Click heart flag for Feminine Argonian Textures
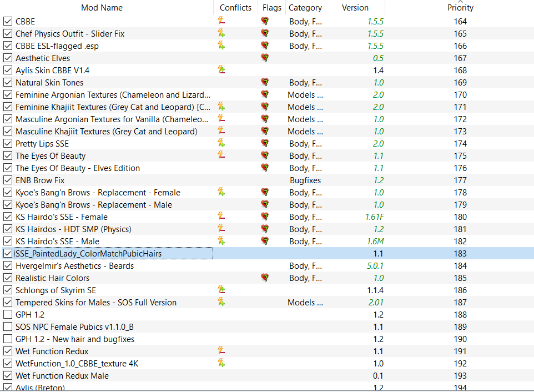Viewport: 534px width, 392px height. click(x=265, y=94)
